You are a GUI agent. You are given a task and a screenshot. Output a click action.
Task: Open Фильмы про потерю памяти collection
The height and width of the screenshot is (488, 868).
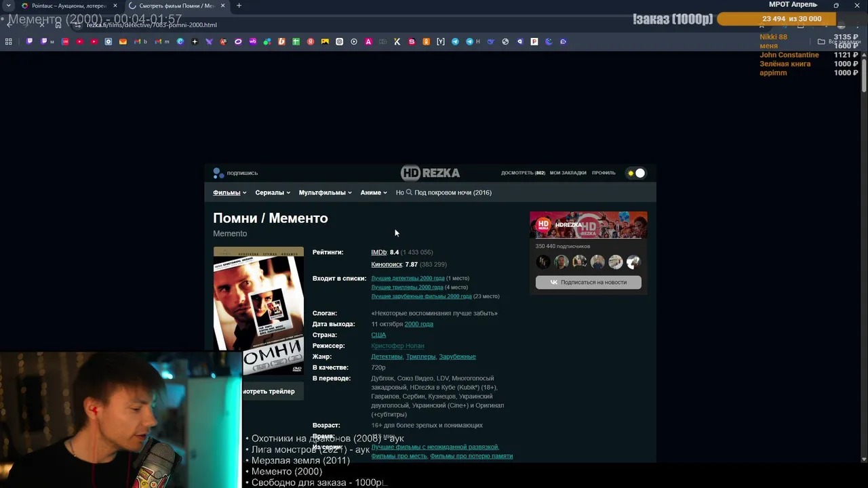[471, 456]
